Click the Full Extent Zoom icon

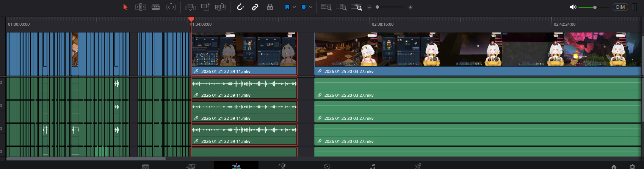coord(326,7)
